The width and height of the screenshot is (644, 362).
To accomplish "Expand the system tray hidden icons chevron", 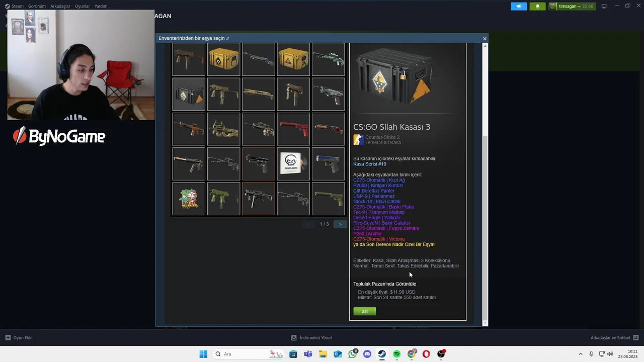I will pyautogui.click(x=580, y=354).
